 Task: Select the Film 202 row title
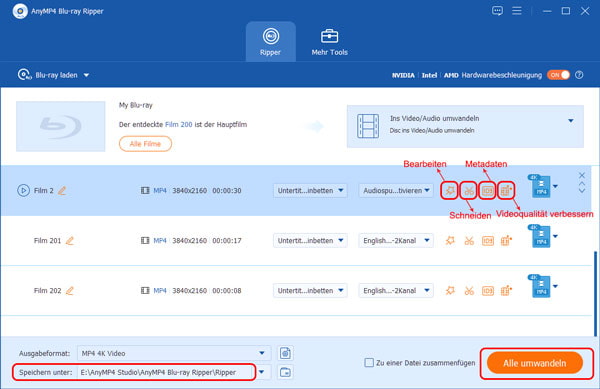[x=47, y=291]
